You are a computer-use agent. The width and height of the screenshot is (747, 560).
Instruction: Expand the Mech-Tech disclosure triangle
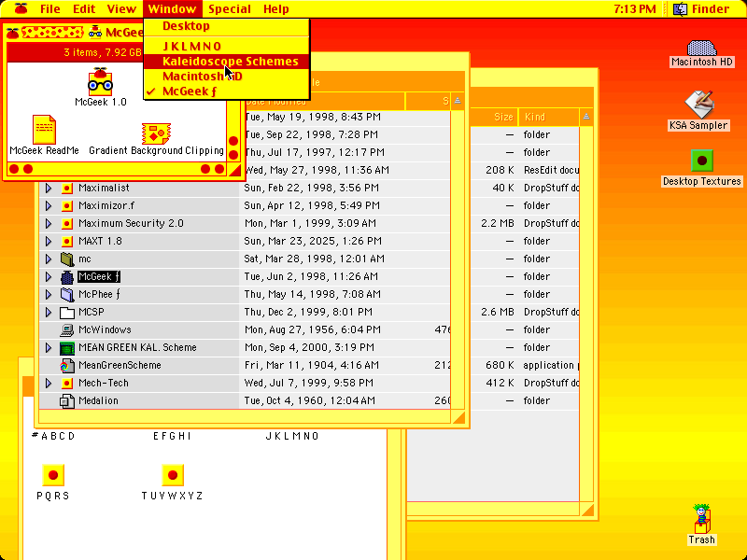[x=49, y=384]
